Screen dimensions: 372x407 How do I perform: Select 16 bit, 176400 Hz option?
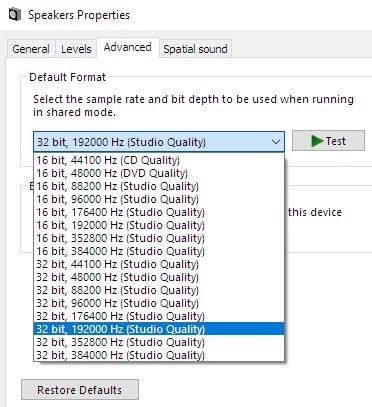(159, 212)
